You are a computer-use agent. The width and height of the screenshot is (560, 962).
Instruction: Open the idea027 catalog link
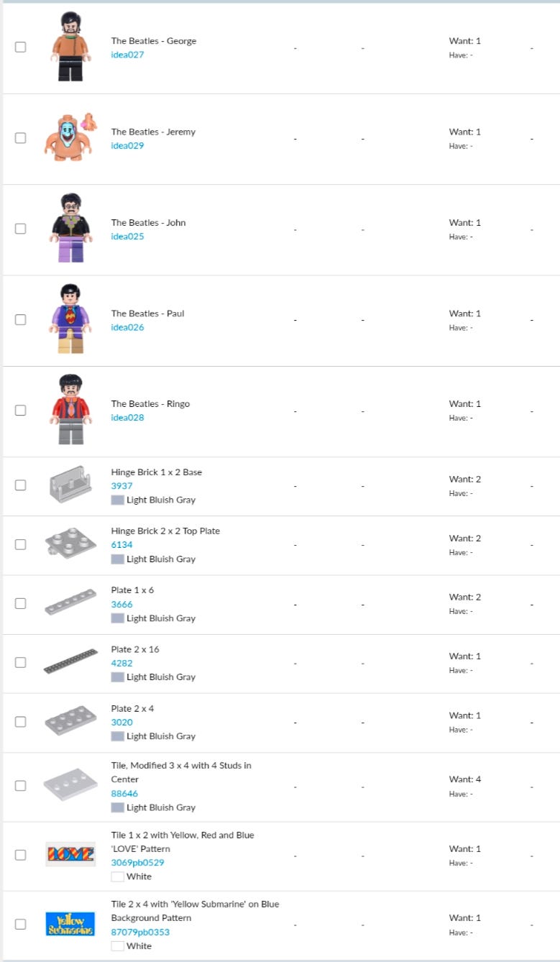pyautogui.click(x=127, y=55)
